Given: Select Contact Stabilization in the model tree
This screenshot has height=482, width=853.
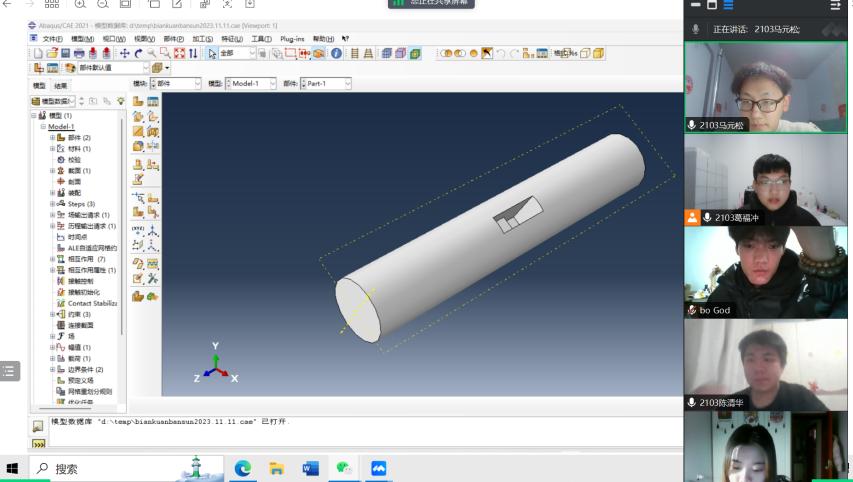Looking at the screenshot, I should click(x=91, y=303).
